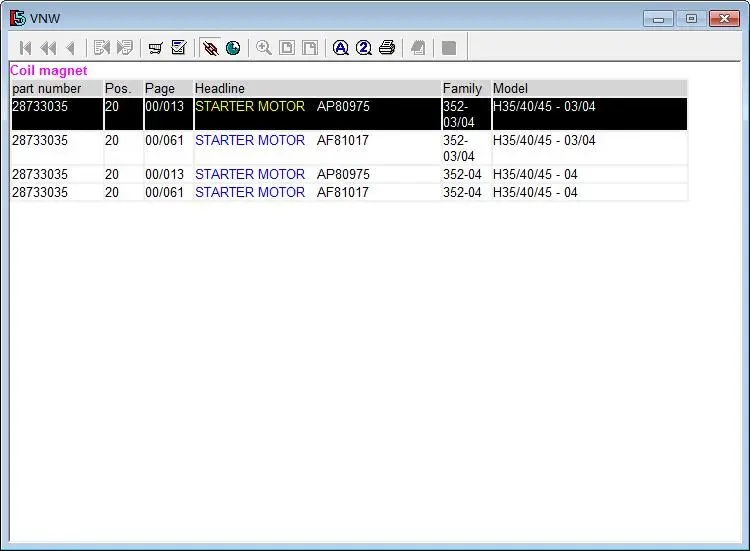Click page 00/061 in the last row
Screen dimensions: 750x551
tap(165, 192)
